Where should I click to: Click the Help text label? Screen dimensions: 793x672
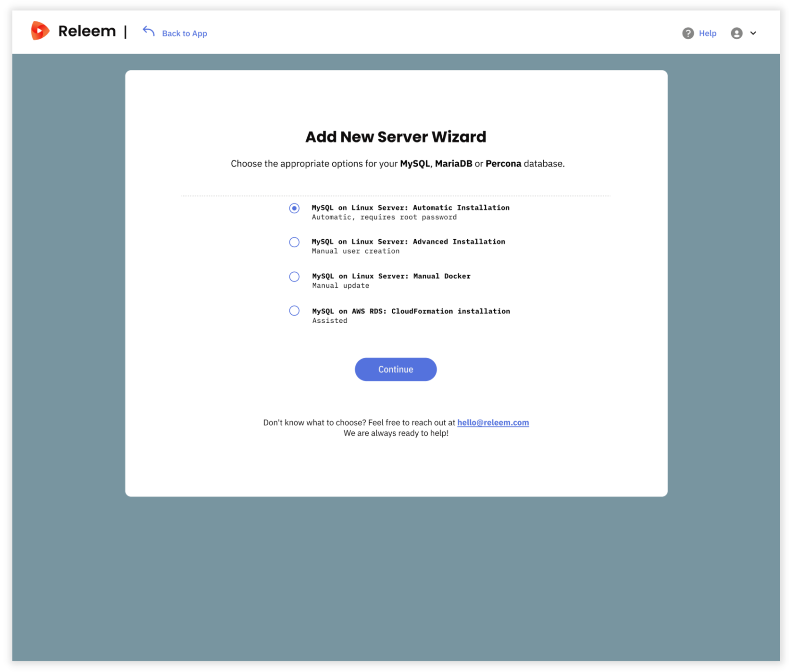pos(707,33)
